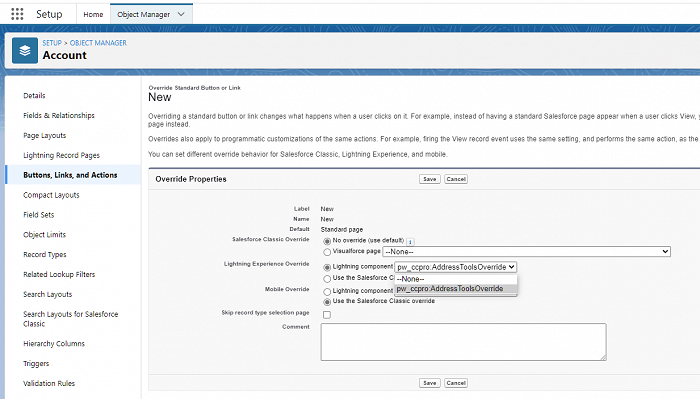Go to Page Layouts section

pos(45,135)
